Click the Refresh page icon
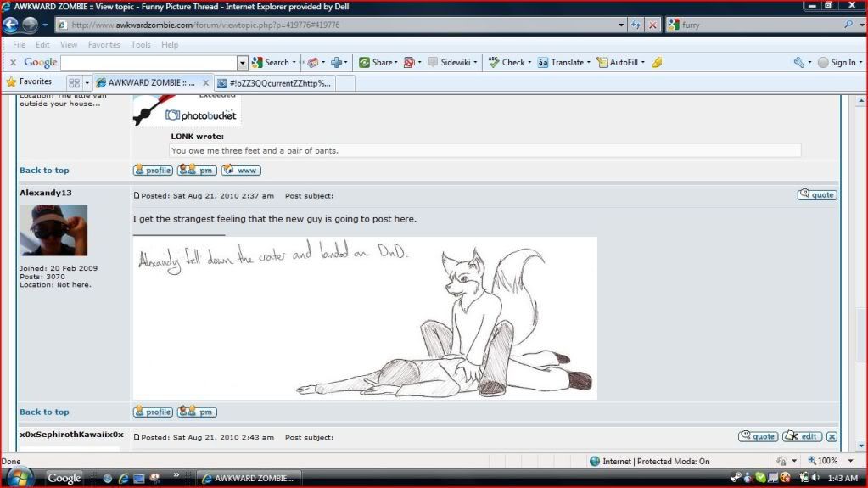This screenshot has height=488, width=868. click(x=636, y=25)
